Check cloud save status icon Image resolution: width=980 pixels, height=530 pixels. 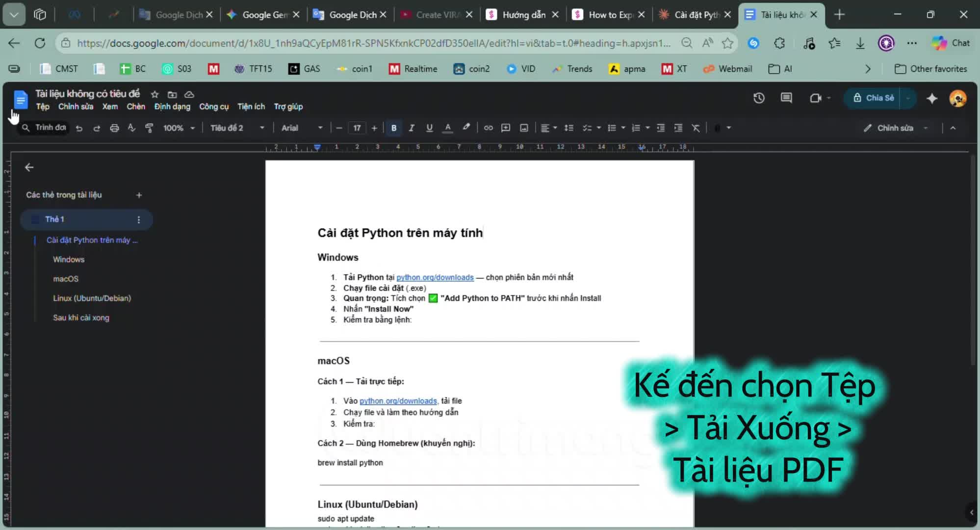[x=189, y=94]
